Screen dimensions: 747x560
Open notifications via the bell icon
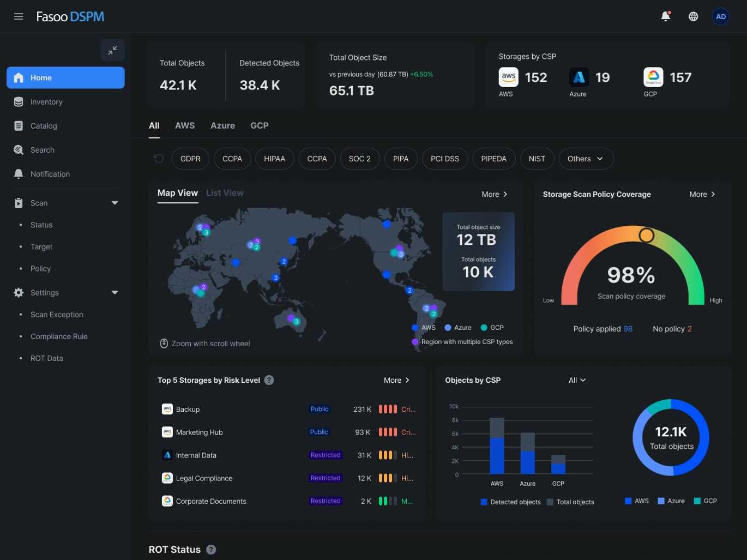pos(665,16)
